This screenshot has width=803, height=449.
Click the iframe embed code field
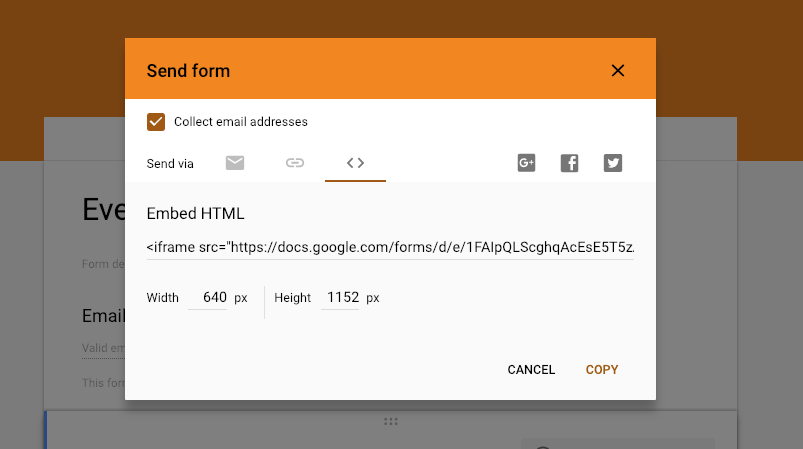pos(390,247)
